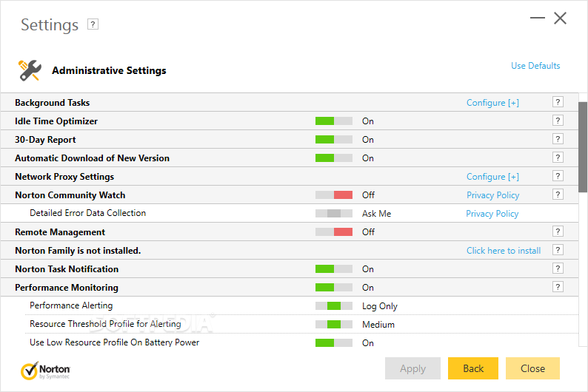Expand Configure [+] for Network Proxy Settings
The width and height of the screenshot is (588, 392).
point(492,177)
